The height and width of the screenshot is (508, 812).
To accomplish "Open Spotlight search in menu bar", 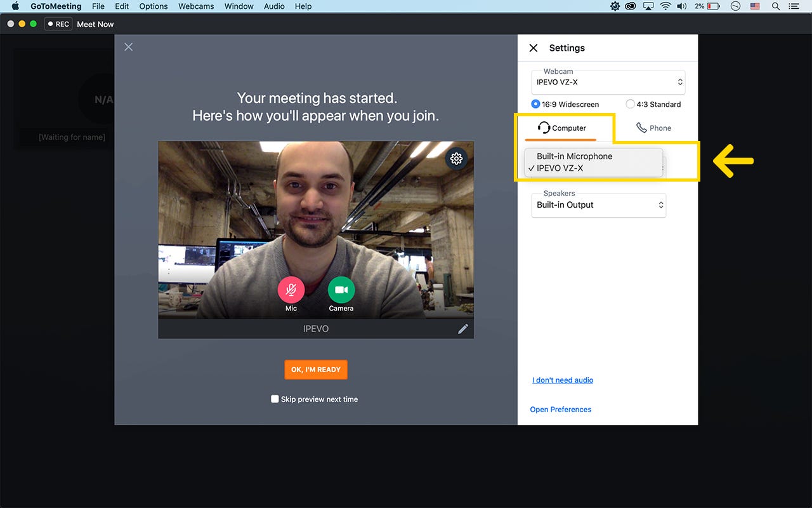I will (775, 6).
